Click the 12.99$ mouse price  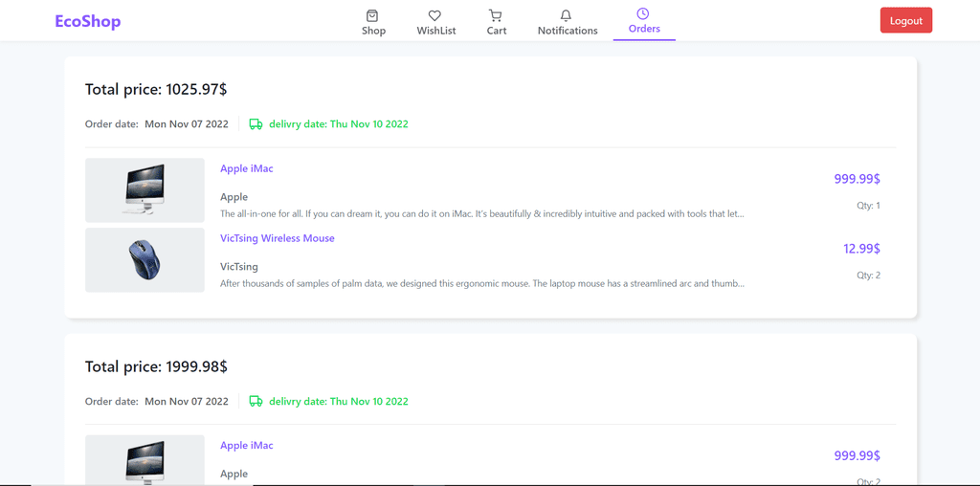coord(861,249)
